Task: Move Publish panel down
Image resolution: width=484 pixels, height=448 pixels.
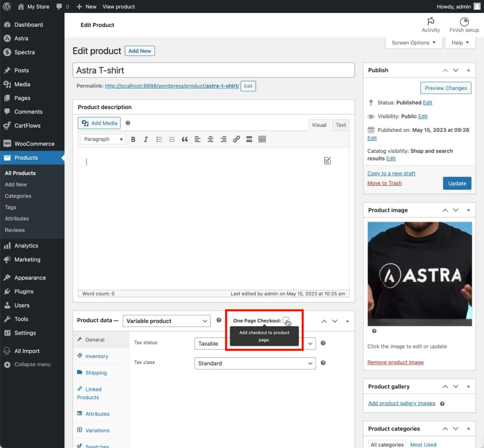Action: (456, 70)
